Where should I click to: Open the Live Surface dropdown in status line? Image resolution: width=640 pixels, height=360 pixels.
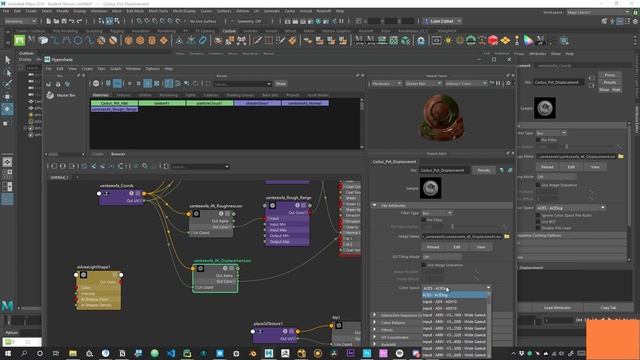(202, 21)
